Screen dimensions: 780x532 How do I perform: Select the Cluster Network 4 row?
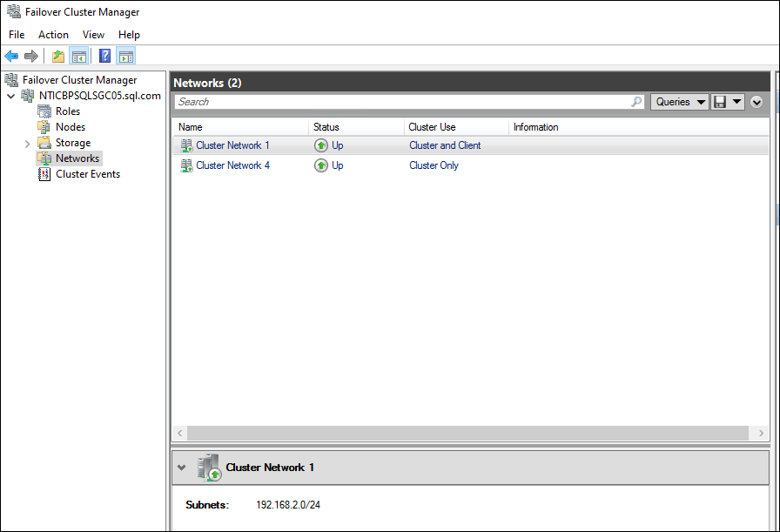tap(232, 165)
